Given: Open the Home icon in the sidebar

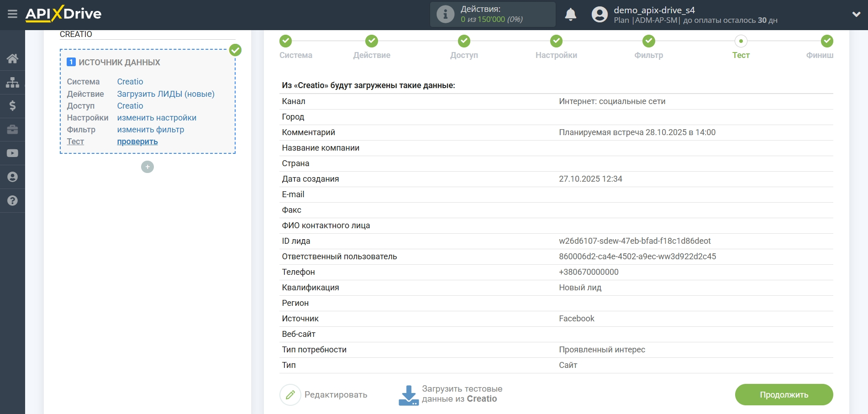Looking at the screenshot, I should (x=12, y=58).
